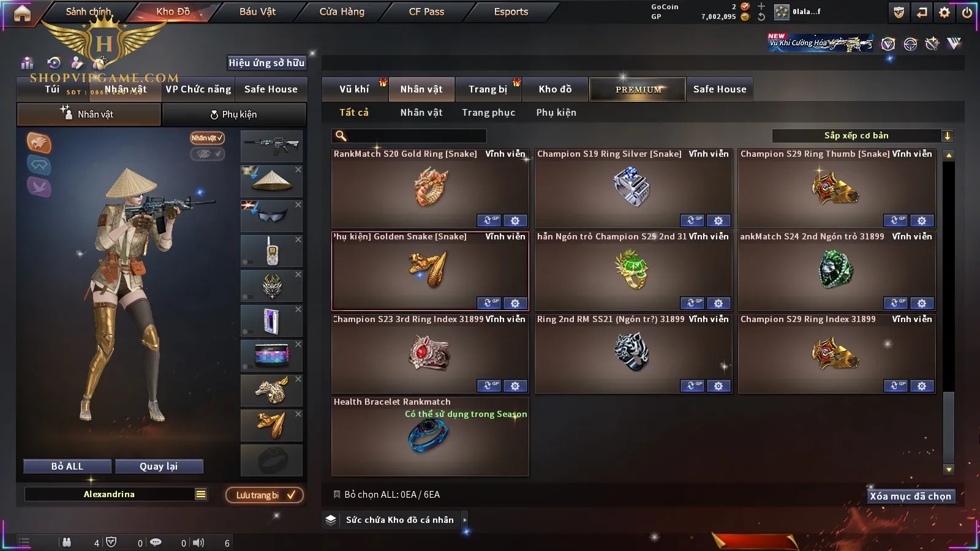Click the sound speaker icon in status bar

tap(198, 542)
